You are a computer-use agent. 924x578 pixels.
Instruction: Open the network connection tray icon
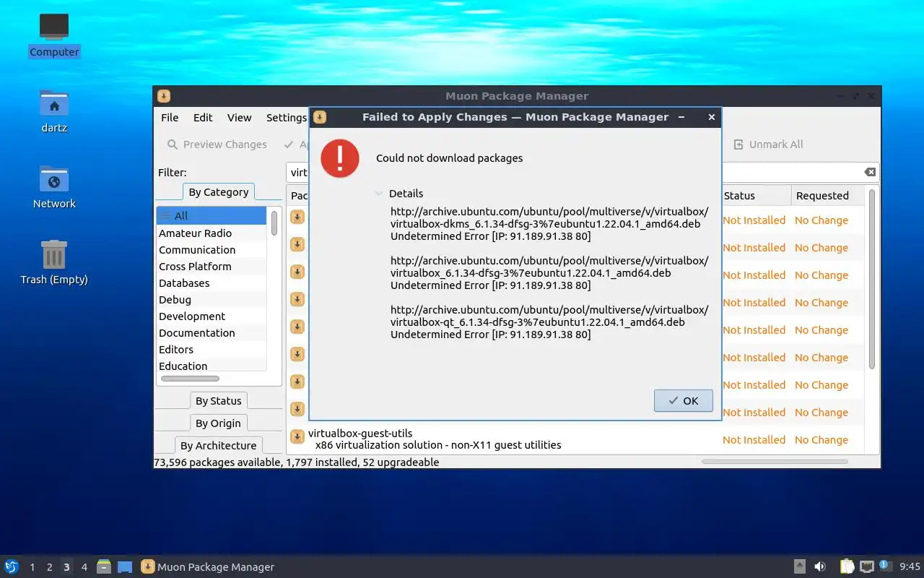[x=867, y=566]
